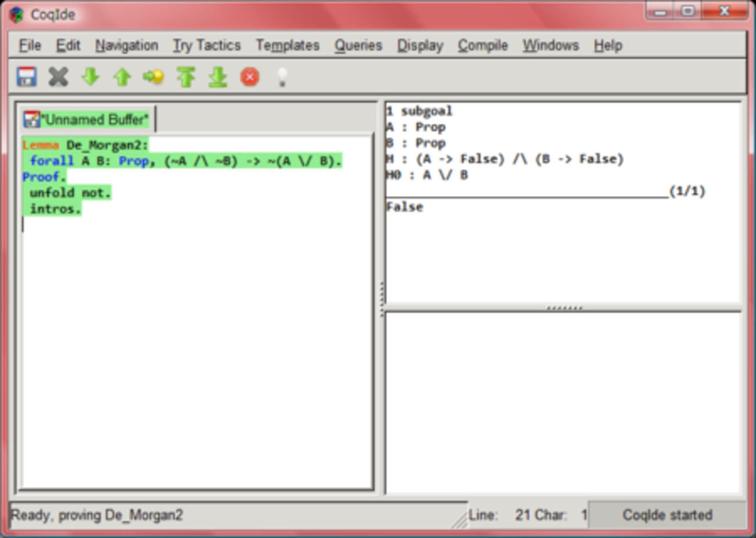Click the go to cursor icon
Image resolution: width=756 pixels, height=538 pixels.
point(154,77)
